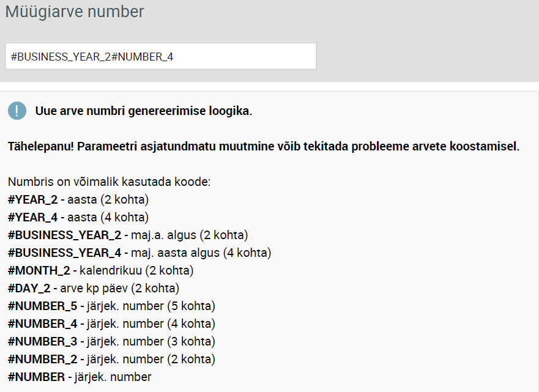Viewport: 539px width, 392px height.
Task: Click the #YEAR_2 code text
Action: 33,199
